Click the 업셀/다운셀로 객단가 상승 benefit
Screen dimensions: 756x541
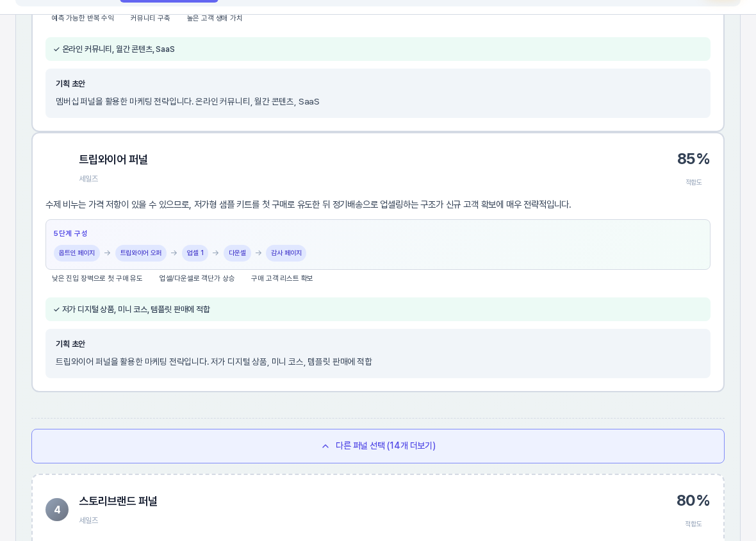(x=197, y=278)
